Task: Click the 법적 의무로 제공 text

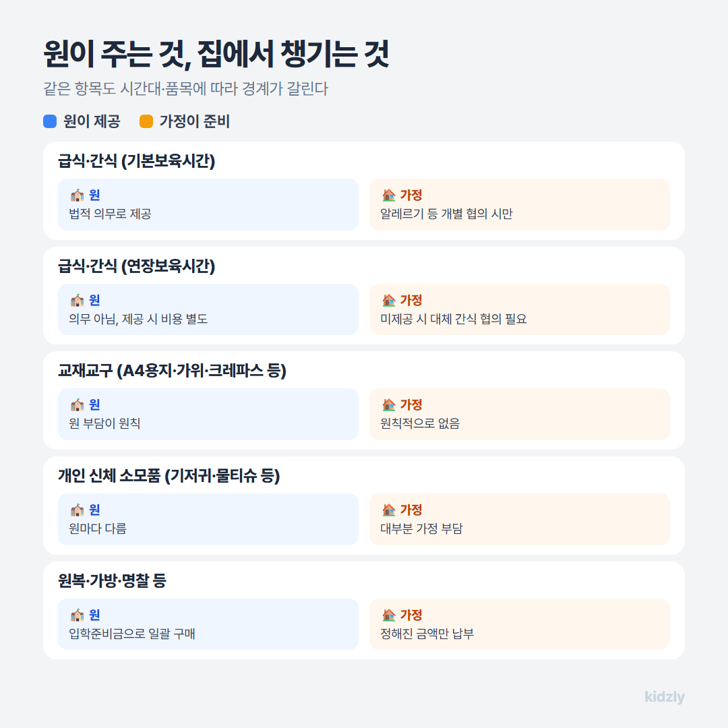Action: coord(110,214)
